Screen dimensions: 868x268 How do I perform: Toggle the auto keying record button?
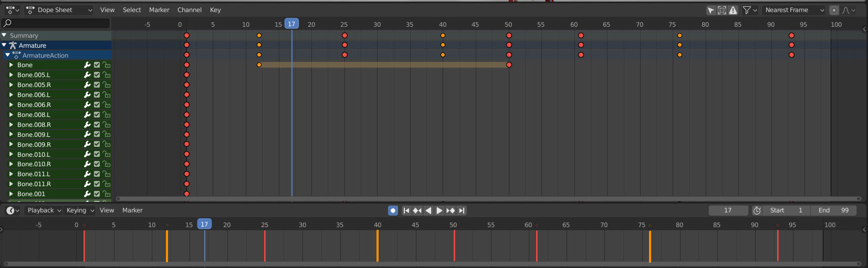(x=393, y=210)
